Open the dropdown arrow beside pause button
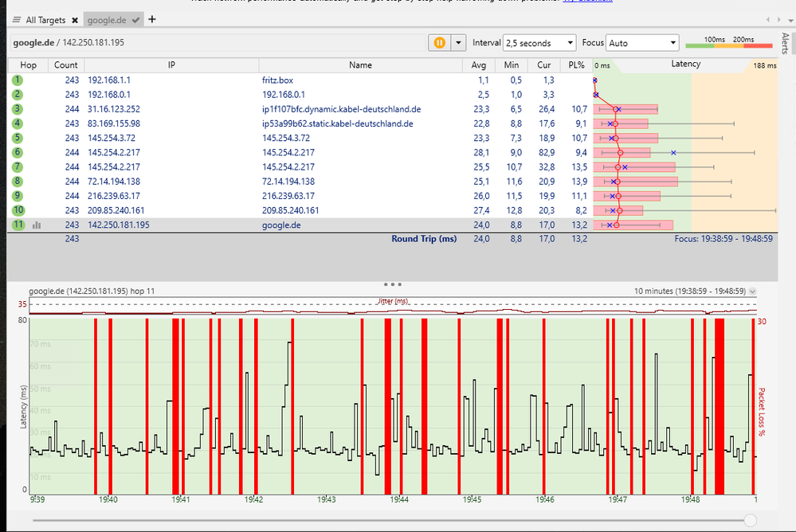The image size is (796, 532). (458, 43)
